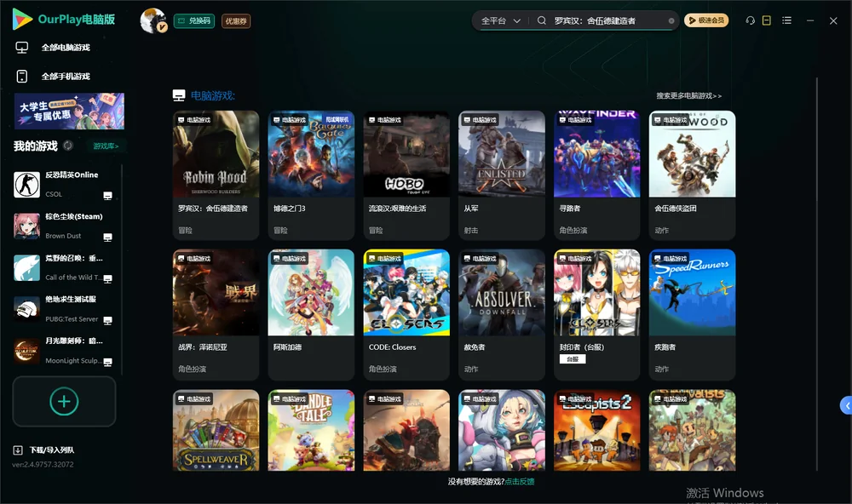The height and width of the screenshot is (504, 852).
Task: Open the 游戏库 library link
Action: point(106,146)
